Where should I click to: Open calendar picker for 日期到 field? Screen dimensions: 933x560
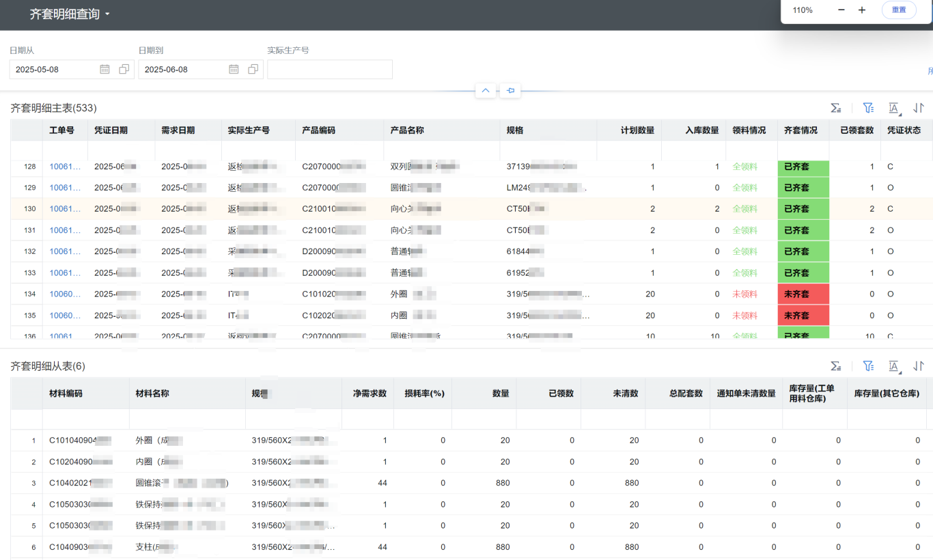tap(234, 69)
